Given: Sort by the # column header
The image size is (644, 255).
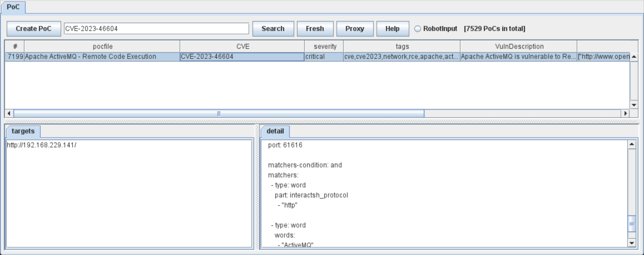Looking at the screenshot, I should click(x=15, y=46).
